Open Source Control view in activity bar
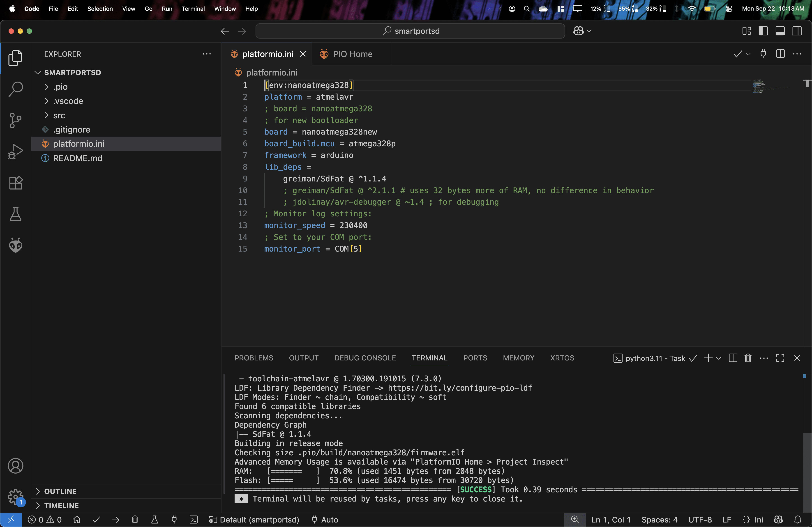The image size is (812, 527). [x=15, y=120]
